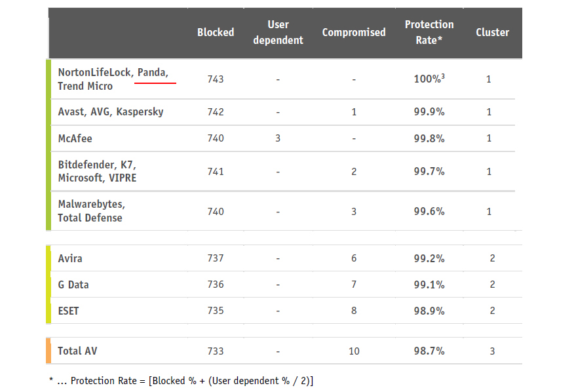Click Total AV's 98.7% protection rate

coord(429,351)
